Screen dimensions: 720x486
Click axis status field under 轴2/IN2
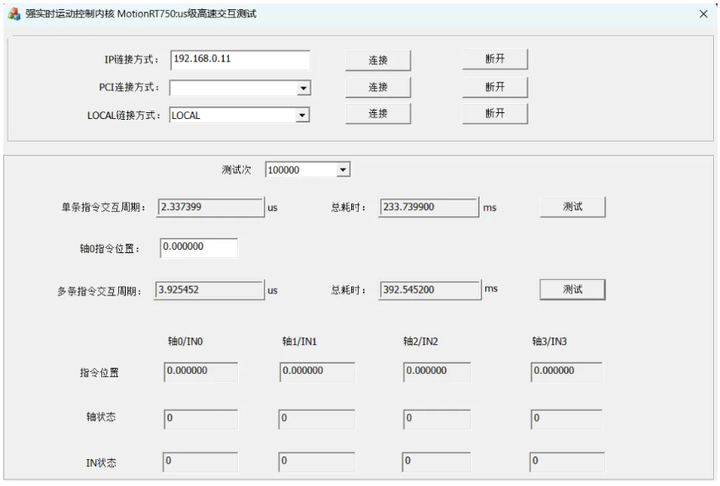[x=437, y=419]
